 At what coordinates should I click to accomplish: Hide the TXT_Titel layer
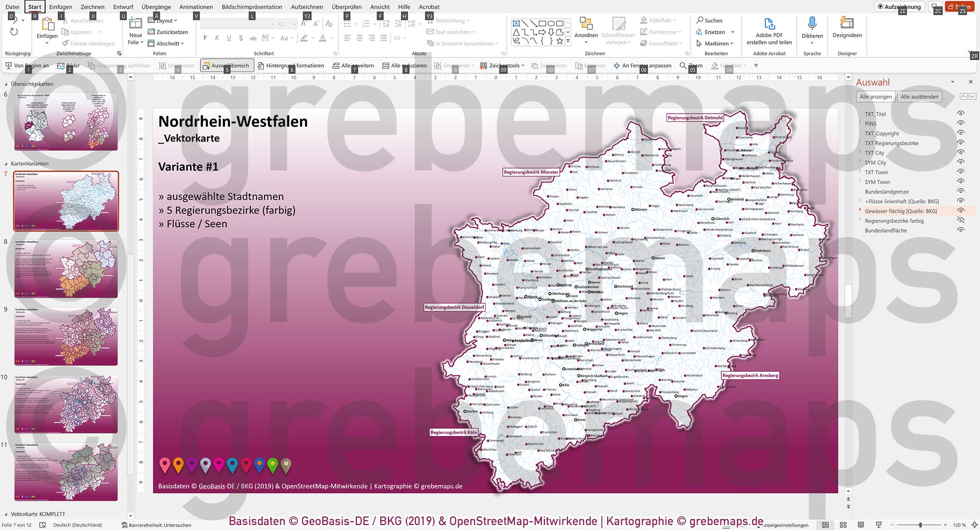(960, 114)
